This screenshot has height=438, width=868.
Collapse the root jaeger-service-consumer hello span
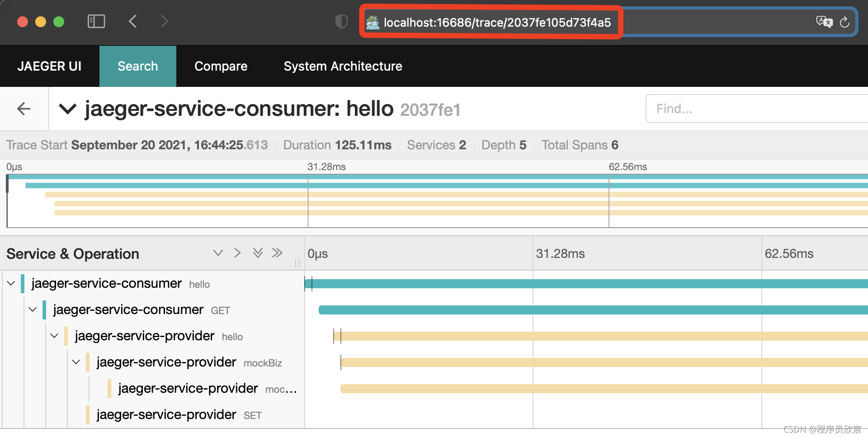[x=11, y=284]
